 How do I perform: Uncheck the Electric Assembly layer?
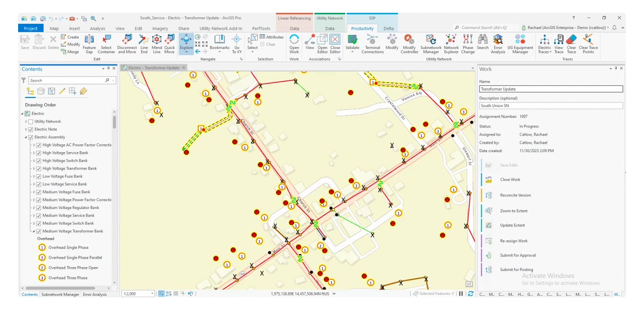tap(31, 137)
